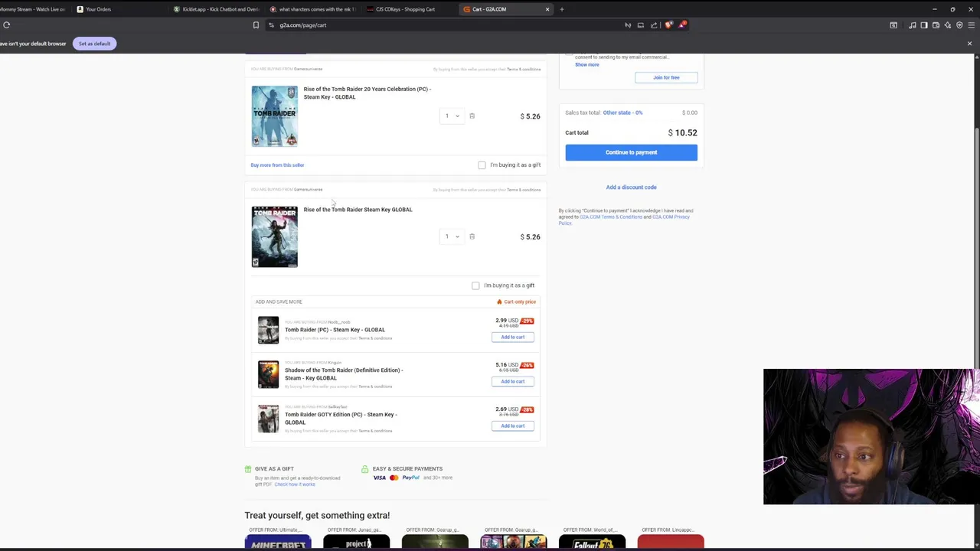This screenshot has height=551, width=980.
Task: Open quantity dropdown for 20 Years Celebration item
Action: click(452, 116)
